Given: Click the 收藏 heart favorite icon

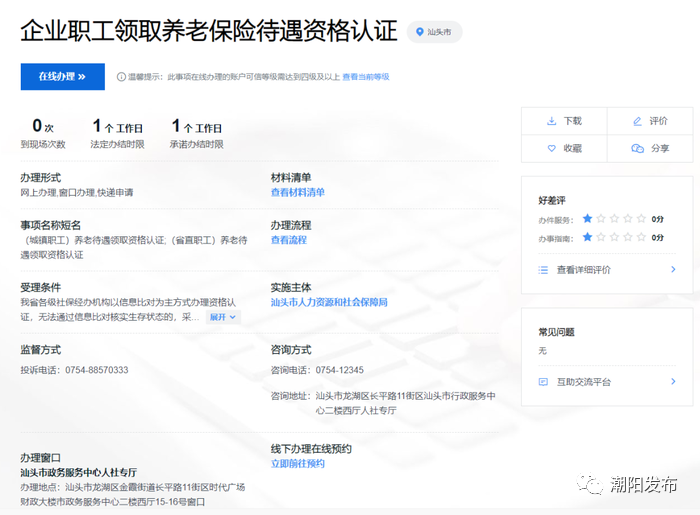Looking at the screenshot, I should tap(551, 148).
